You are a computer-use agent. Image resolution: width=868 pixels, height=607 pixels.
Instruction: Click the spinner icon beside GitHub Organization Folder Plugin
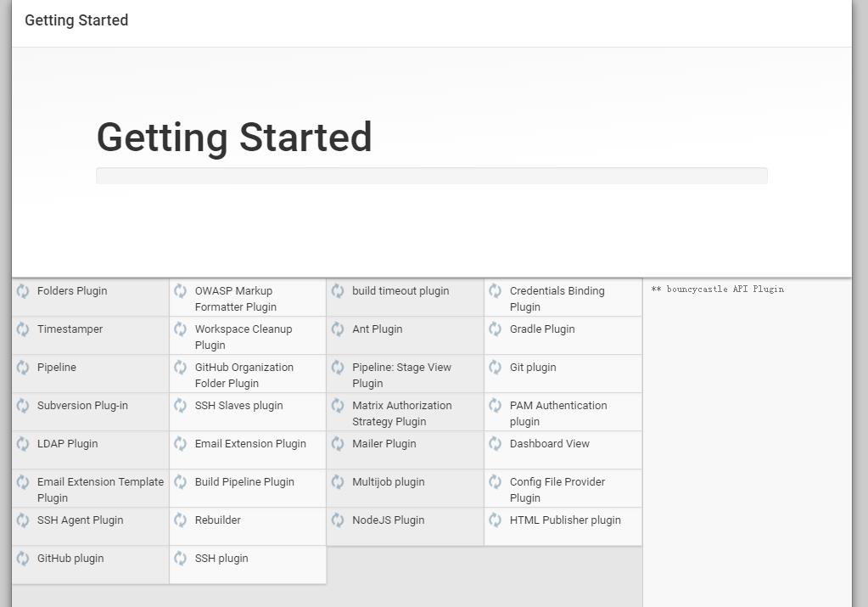[x=181, y=368]
